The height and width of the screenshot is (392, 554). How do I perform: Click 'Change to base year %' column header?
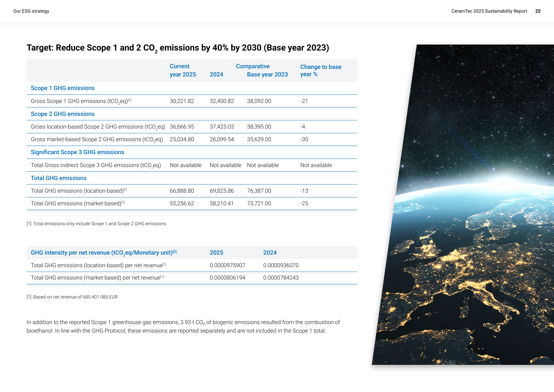point(321,71)
